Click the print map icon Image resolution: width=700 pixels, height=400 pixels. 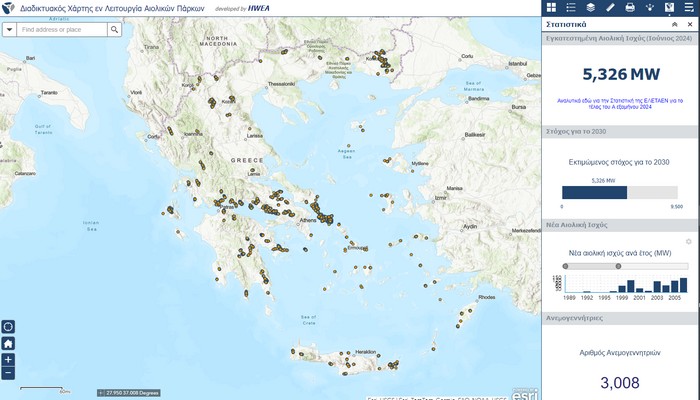[x=630, y=8]
